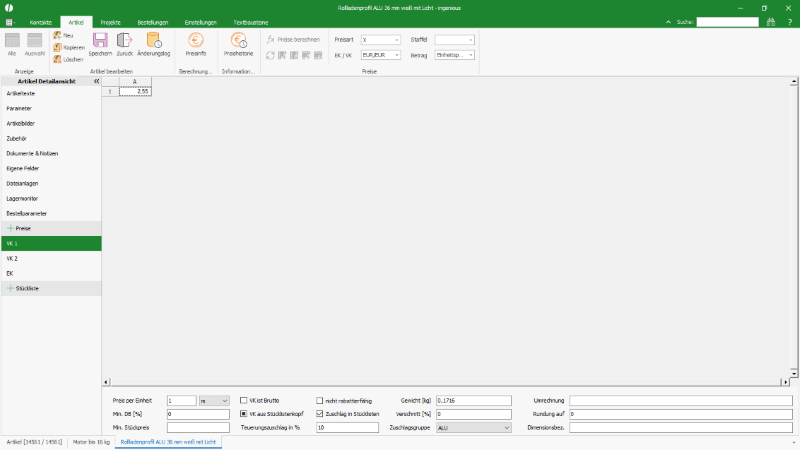Open help via the question mark icon
This screenshot has width=800, height=450.
pyautogui.click(x=789, y=22)
